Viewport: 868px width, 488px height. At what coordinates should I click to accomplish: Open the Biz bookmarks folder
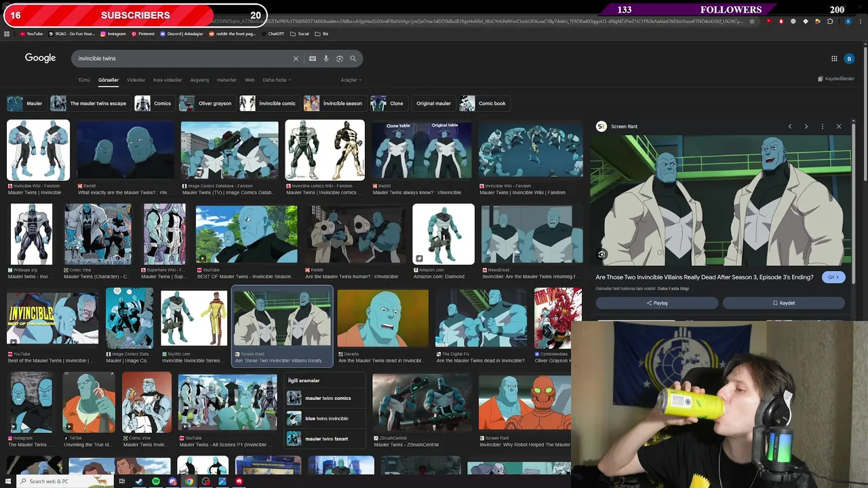point(322,34)
